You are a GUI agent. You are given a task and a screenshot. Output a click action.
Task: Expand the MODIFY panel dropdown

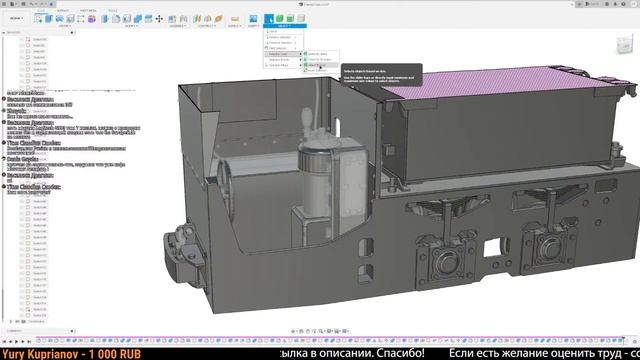coord(131,26)
